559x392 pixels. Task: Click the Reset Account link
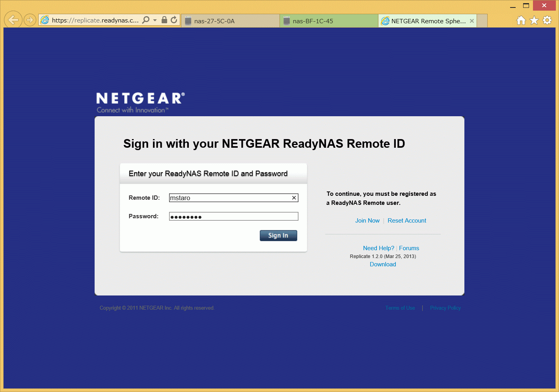coord(407,221)
